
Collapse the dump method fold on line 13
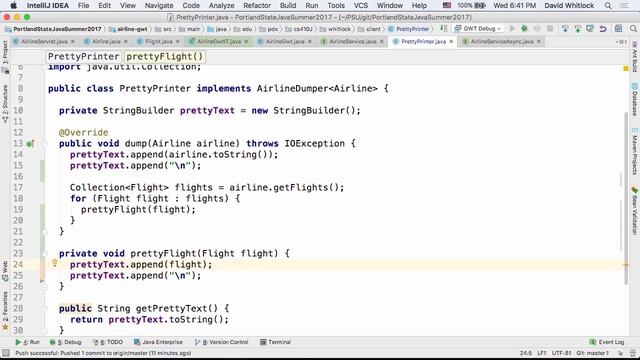click(x=44, y=144)
